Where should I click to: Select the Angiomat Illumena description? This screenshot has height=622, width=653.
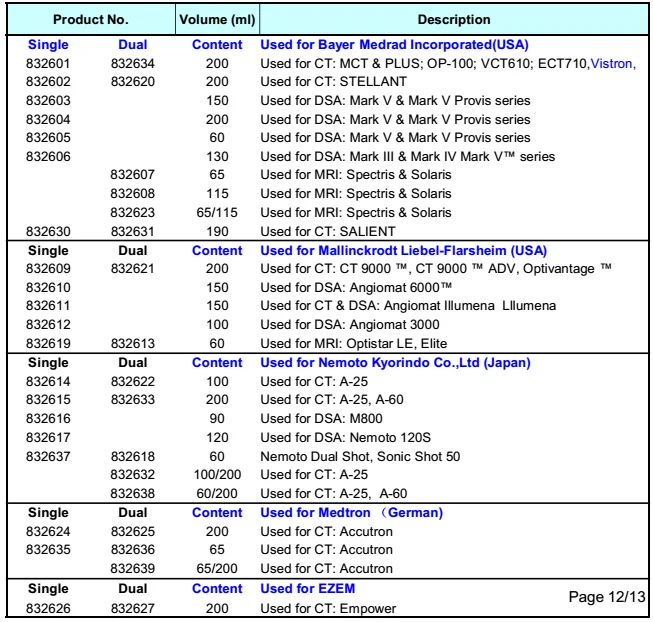pos(408,306)
